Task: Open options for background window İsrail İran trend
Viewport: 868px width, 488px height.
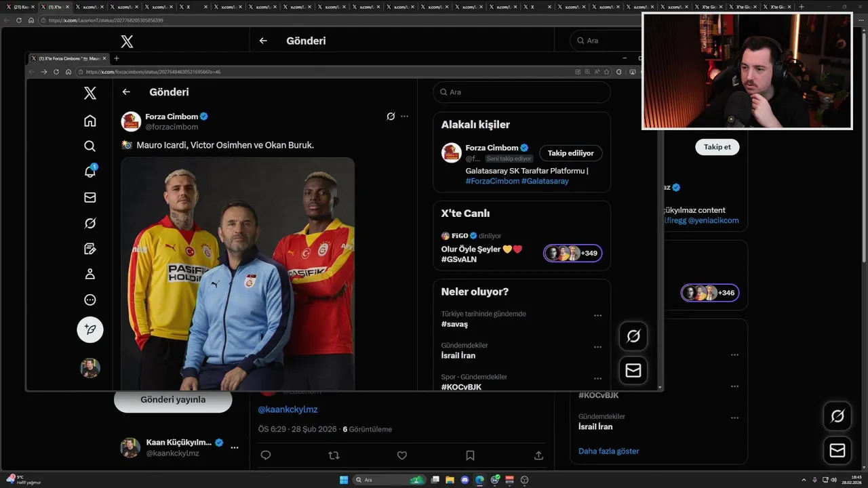Action: point(734,418)
